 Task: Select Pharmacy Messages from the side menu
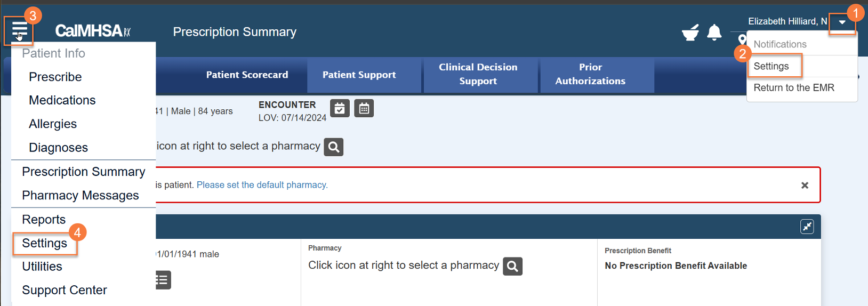coord(80,196)
